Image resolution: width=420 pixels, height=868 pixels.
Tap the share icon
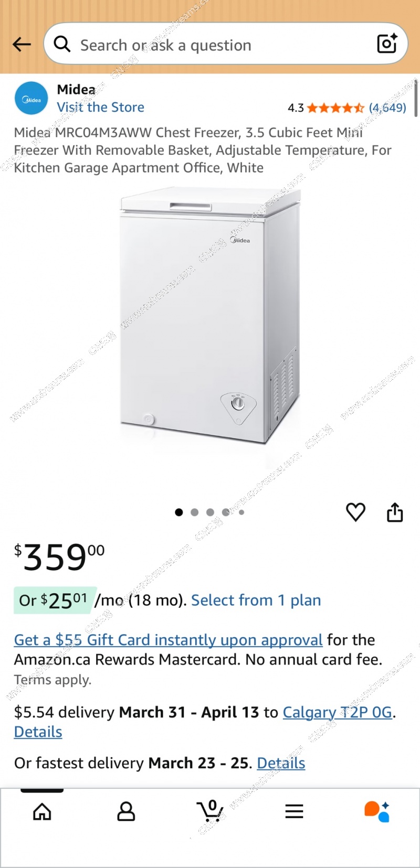click(x=395, y=512)
